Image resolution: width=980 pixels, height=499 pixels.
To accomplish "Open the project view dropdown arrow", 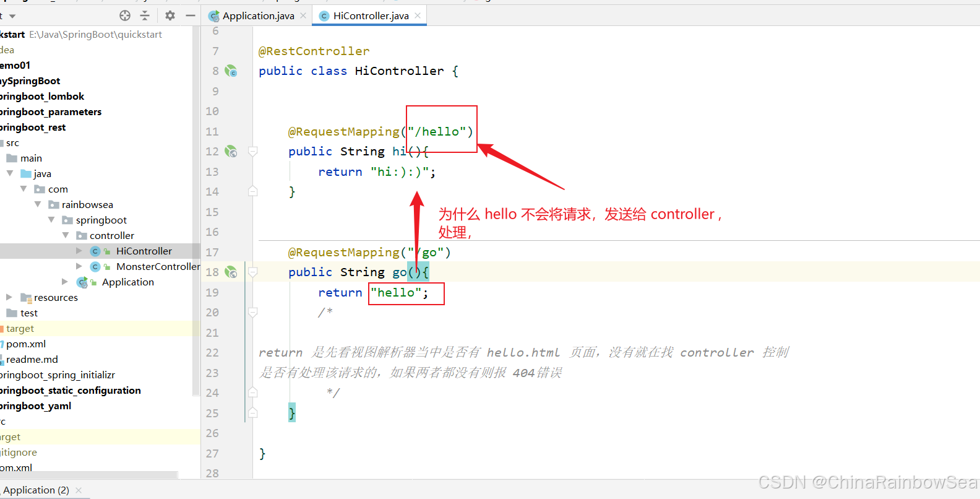I will click(x=12, y=16).
